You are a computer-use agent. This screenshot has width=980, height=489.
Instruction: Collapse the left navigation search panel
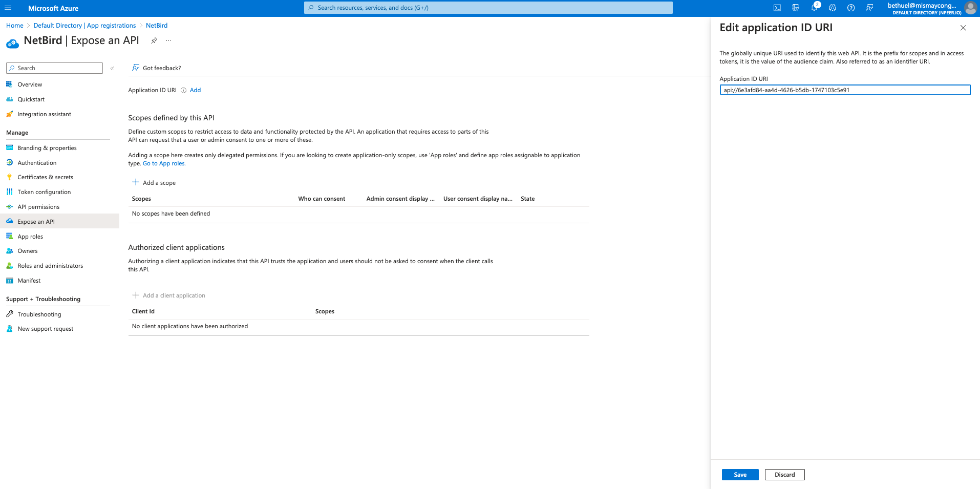112,68
